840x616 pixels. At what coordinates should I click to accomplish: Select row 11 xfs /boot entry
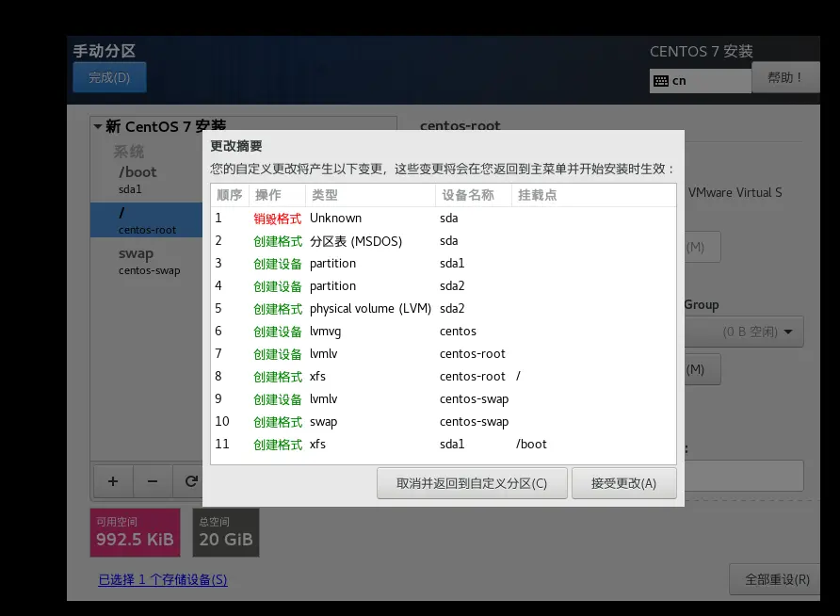(377, 444)
